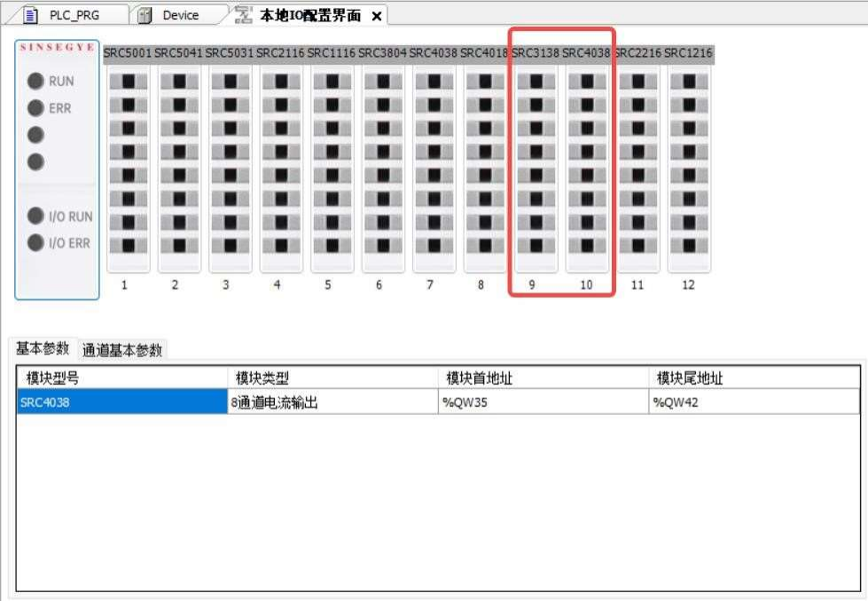Screen dimensions: 868x601
Task: Select the SRC5001 module in slot 1
Action: click(128, 168)
